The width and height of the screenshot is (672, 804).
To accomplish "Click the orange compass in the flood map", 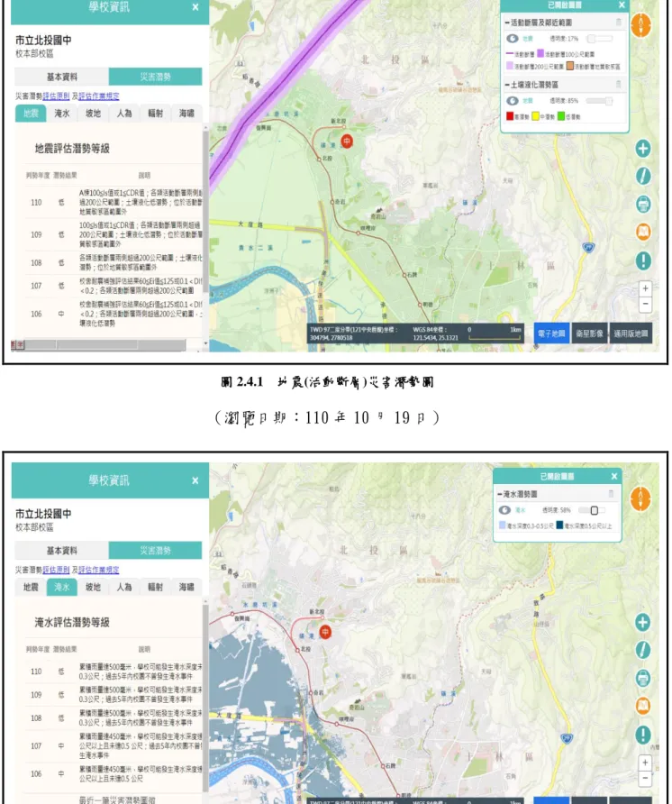I will pyautogui.click(x=640, y=498).
